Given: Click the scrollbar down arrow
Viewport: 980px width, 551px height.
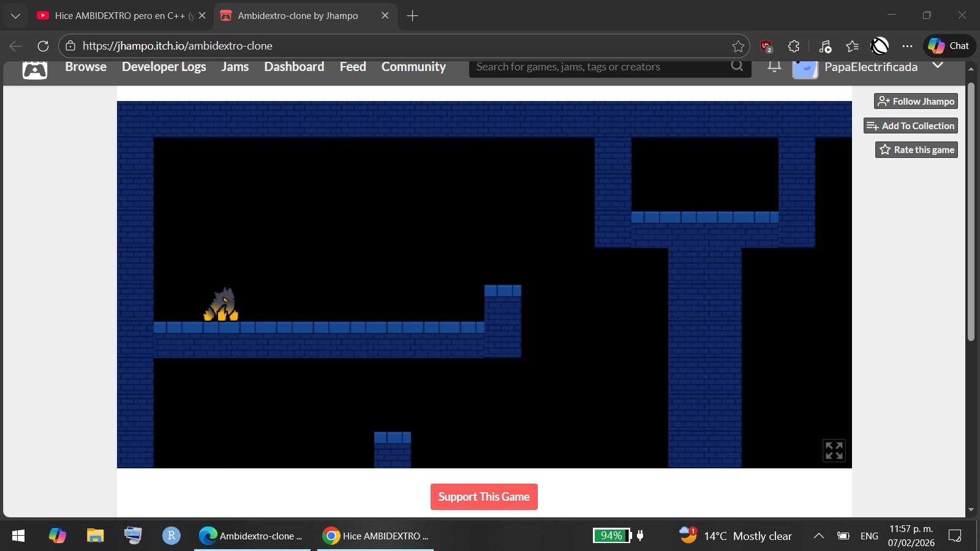Looking at the screenshot, I should pyautogui.click(x=971, y=509).
